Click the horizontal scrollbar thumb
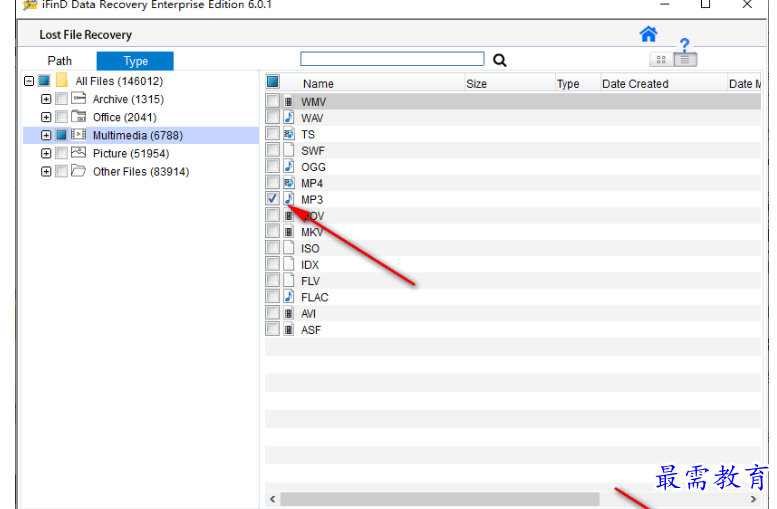 pyautogui.click(x=440, y=499)
